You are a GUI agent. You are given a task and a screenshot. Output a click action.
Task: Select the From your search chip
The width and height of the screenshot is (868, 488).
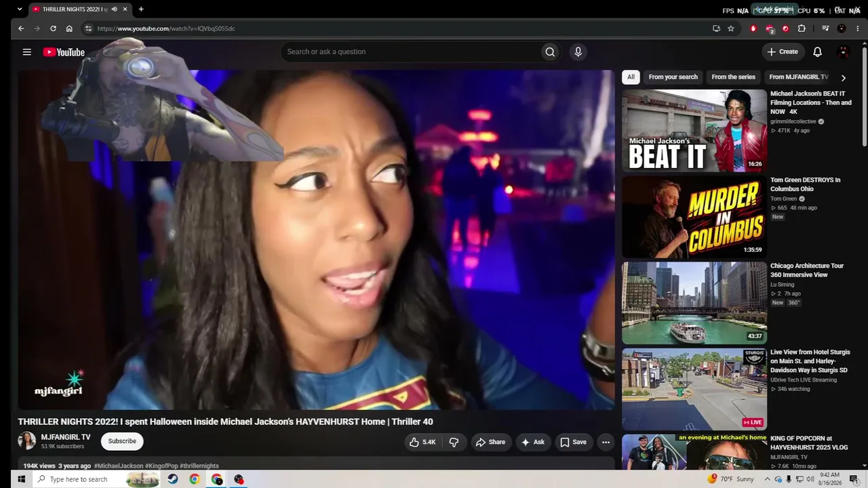(x=673, y=77)
